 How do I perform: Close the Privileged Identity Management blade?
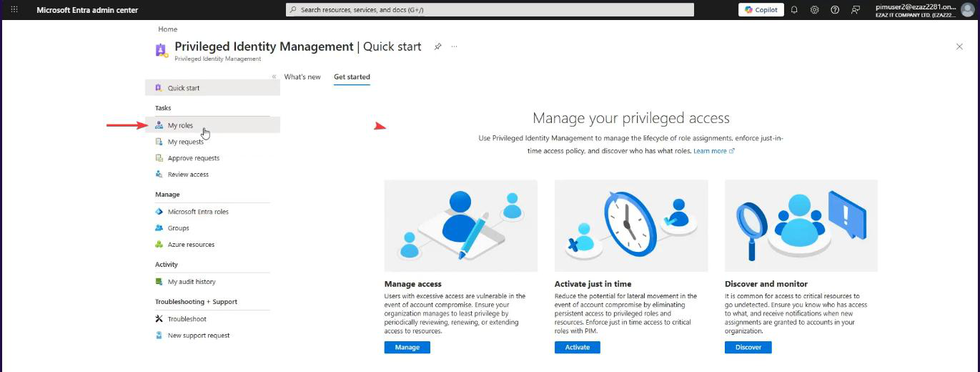[x=959, y=46]
